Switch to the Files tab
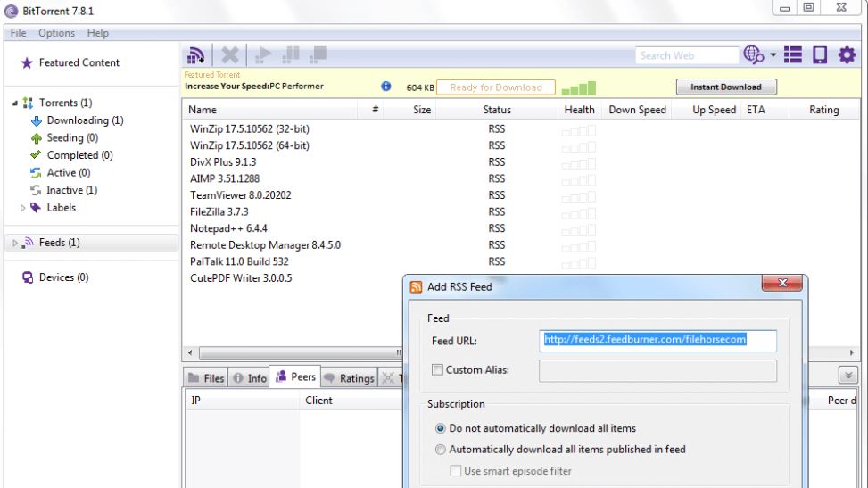Image resolution: width=868 pixels, height=488 pixels. pyautogui.click(x=205, y=378)
